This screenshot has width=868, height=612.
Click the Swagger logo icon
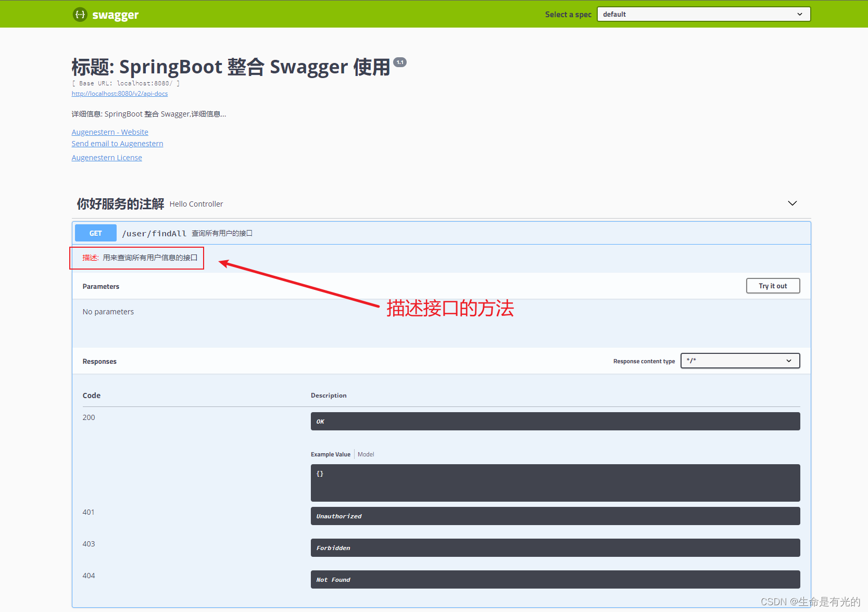point(80,15)
